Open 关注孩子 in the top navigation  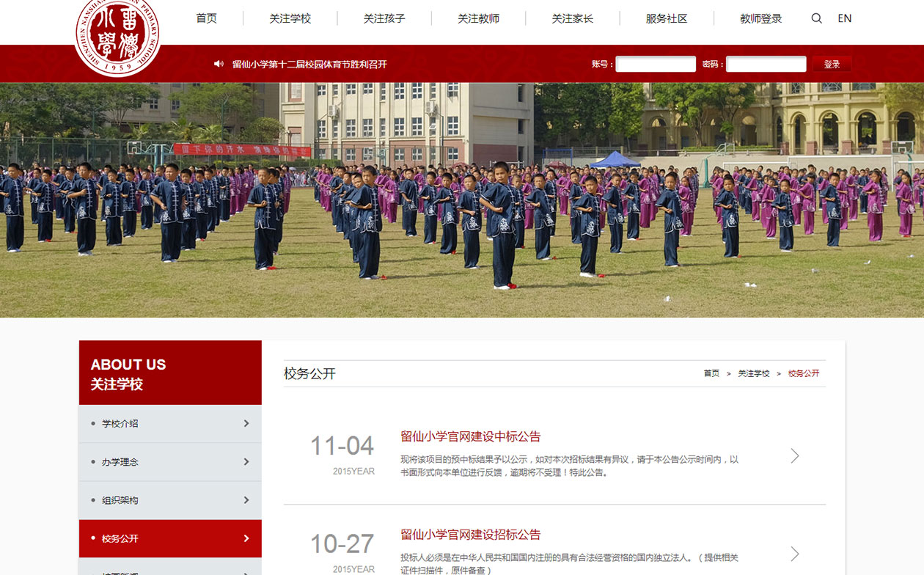point(384,18)
